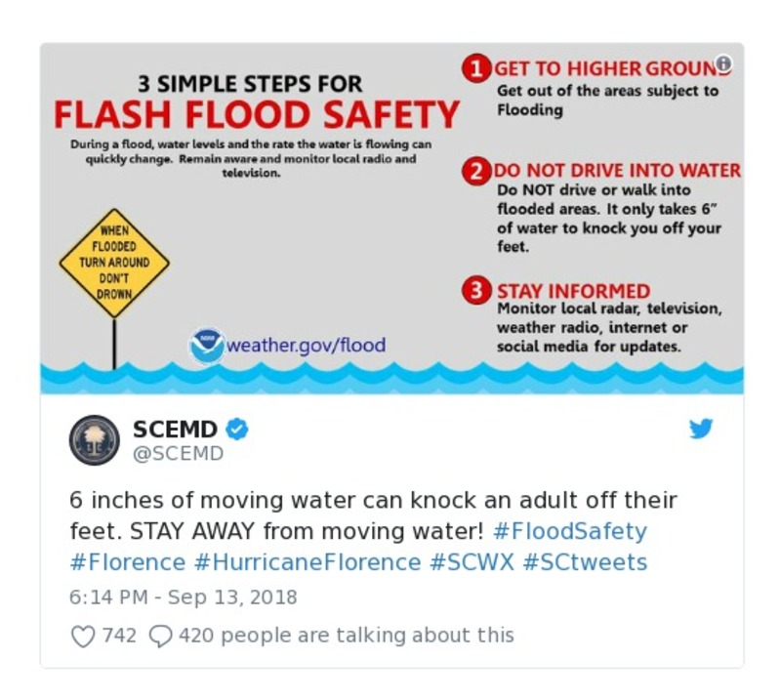This screenshot has height=700, width=780.
Task: Click the red number 2 circle
Action: coord(476,172)
